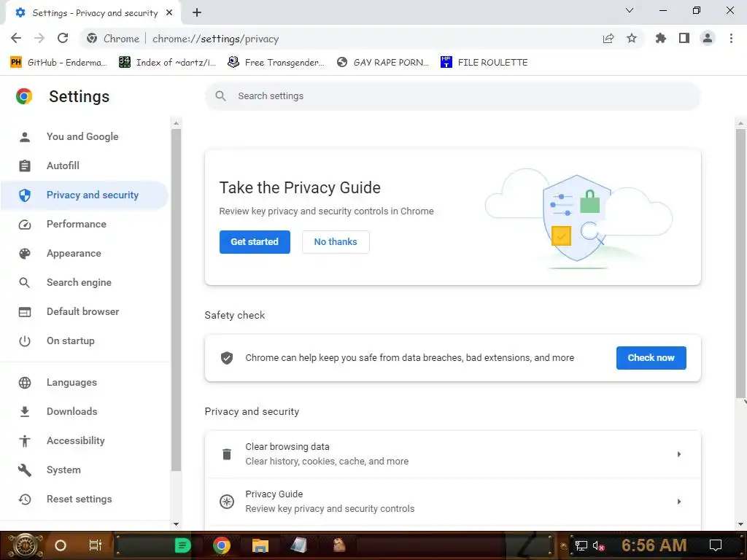Viewport: 747px width, 560px height.
Task: Click the sidebar scrollbar up arrow
Action: click(x=177, y=123)
